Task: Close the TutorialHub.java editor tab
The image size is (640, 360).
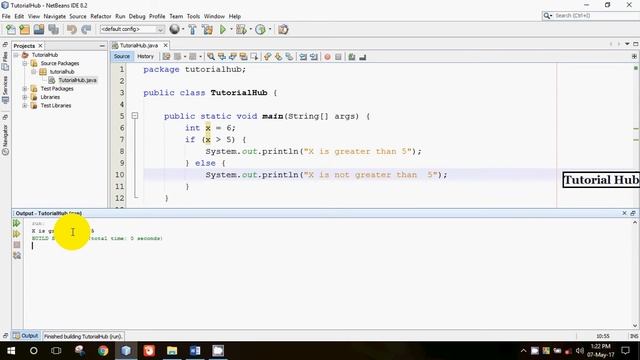Action: 165,45
